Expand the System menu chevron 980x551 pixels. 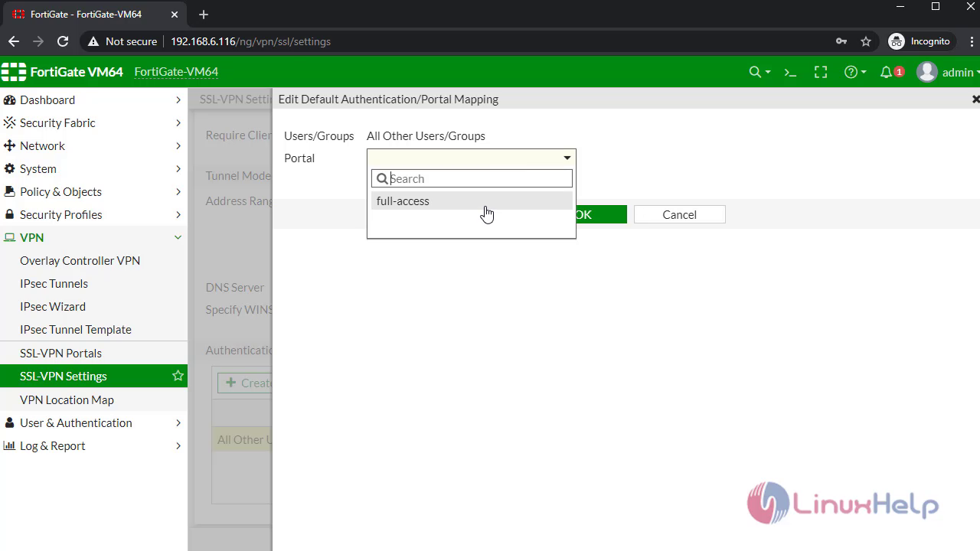click(178, 168)
